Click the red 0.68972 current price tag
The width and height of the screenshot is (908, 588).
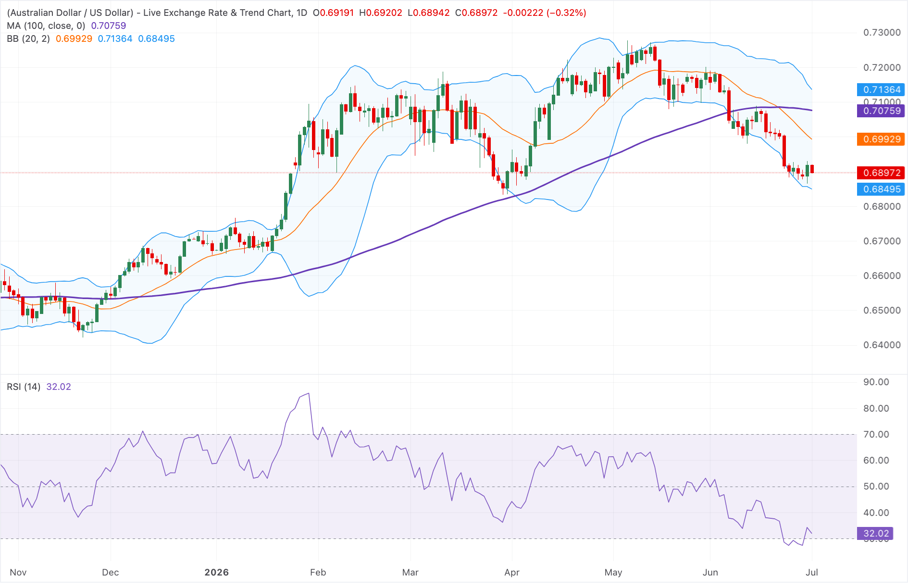point(881,173)
